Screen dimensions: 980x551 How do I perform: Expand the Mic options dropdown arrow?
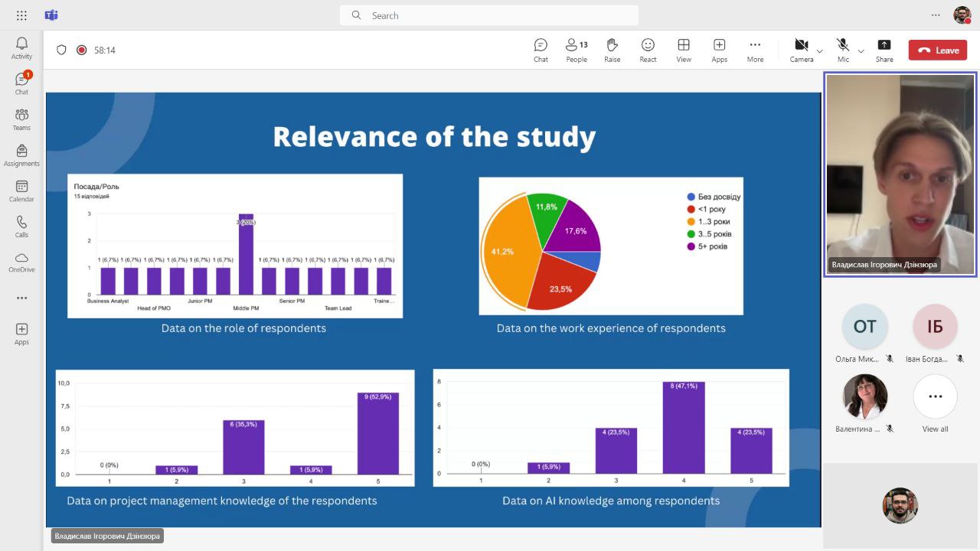tap(861, 51)
